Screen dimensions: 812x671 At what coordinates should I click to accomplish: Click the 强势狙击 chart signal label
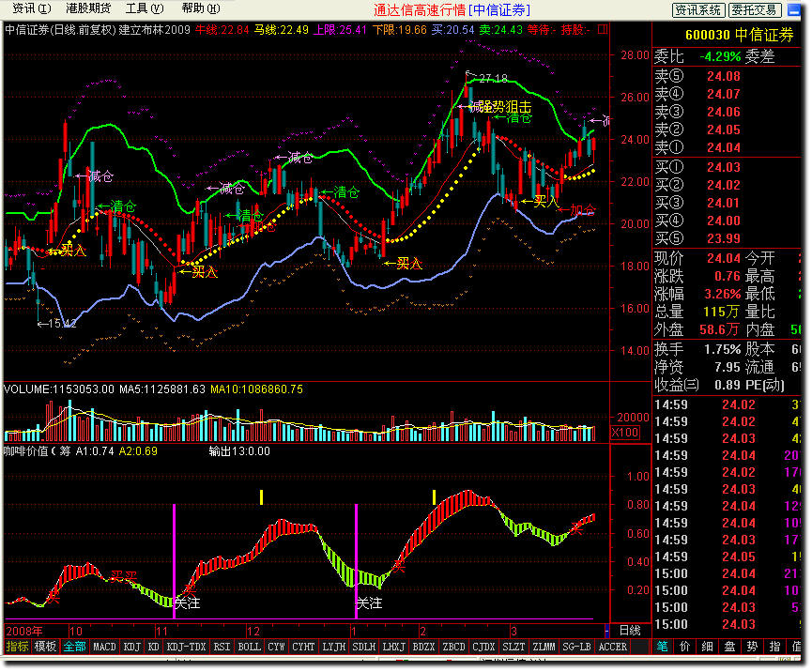tap(504, 106)
